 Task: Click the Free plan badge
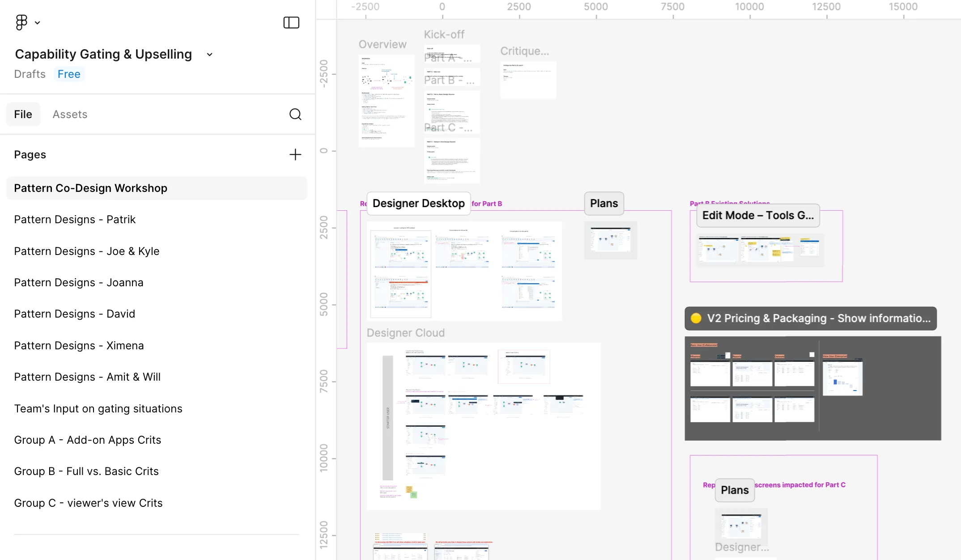point(69,74)
